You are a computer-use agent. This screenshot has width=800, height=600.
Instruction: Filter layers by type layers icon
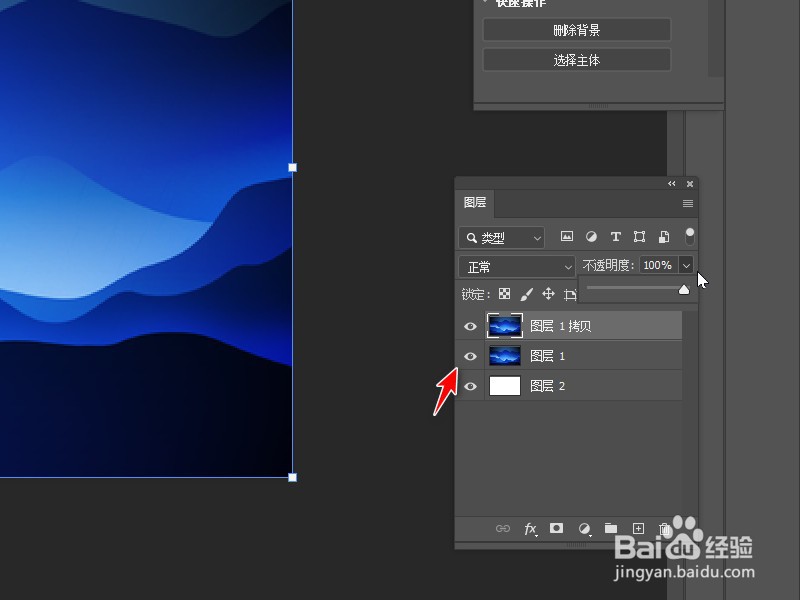615,236
